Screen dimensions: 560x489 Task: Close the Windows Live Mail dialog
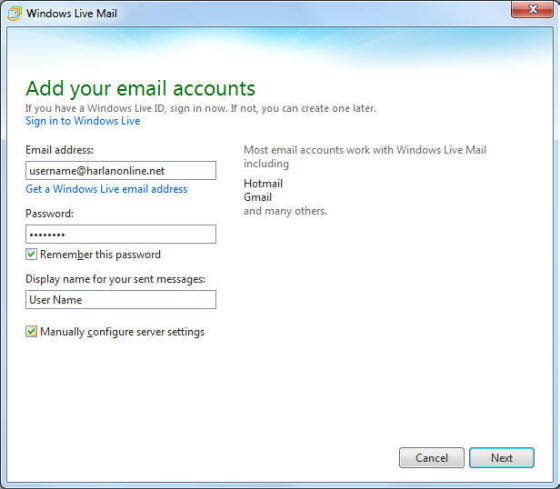532,9
